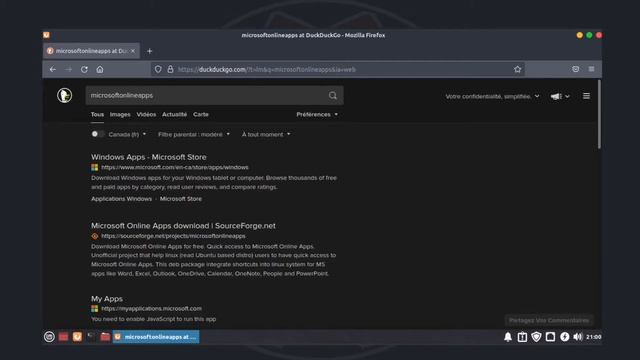Click the DuckDuckGo duck logo
640x360 pixels.
pos(64,96)
